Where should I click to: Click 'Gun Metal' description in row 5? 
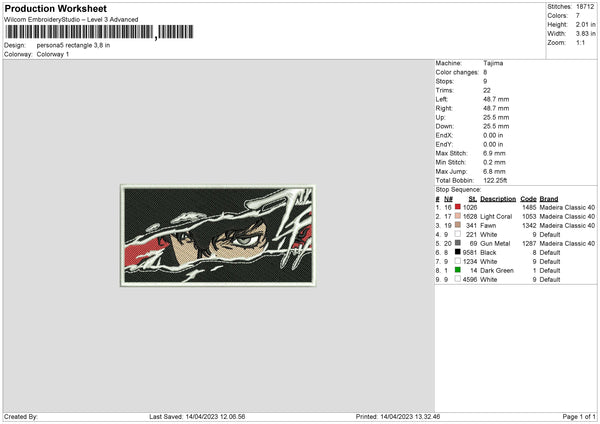tap(495, 243)
